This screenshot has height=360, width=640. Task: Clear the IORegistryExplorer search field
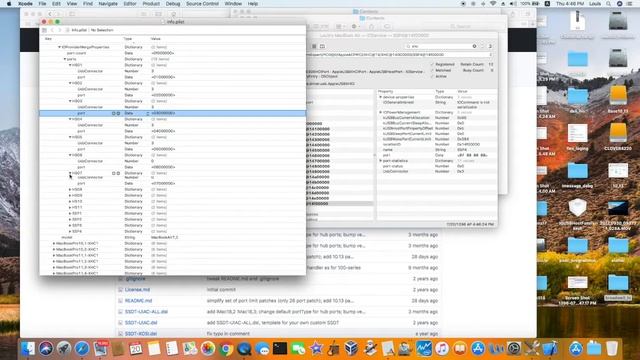(x=474, y=46)
